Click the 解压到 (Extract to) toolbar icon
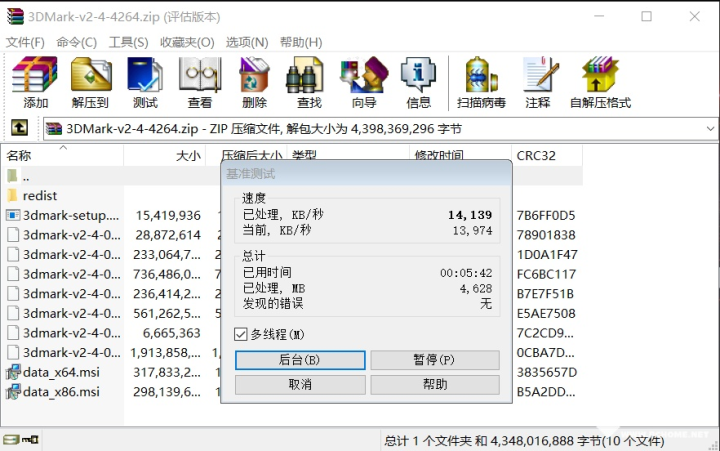Viewport: 720px width, 451px height. click(x=91, y=74)
